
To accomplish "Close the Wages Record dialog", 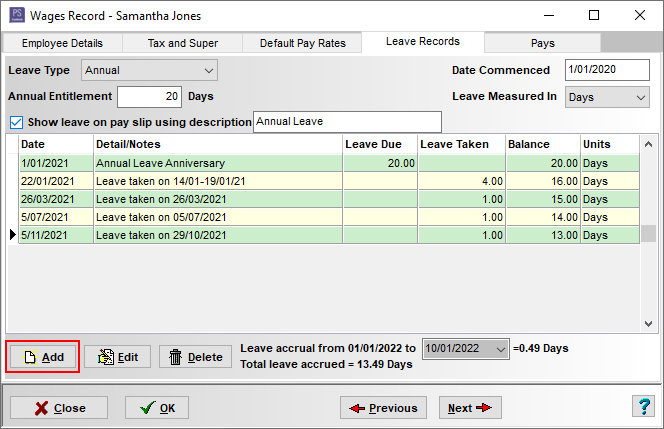I will click(x=59, y=408).
